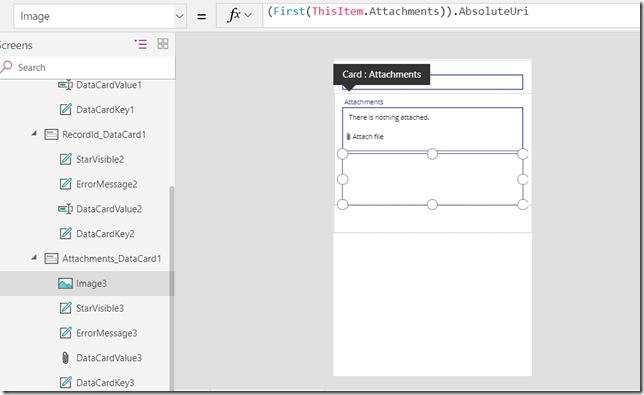Click Attach file link in the form

pos(365,137)
